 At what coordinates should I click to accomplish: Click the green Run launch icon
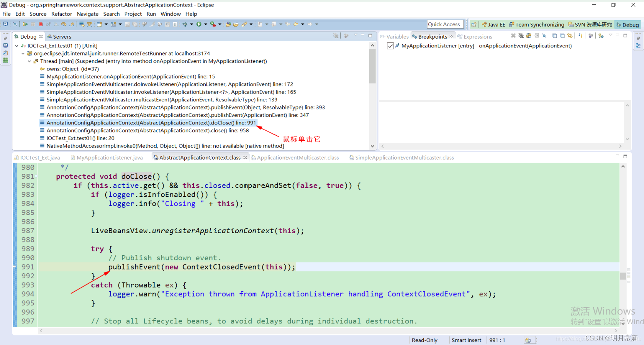click(x=199, y=24)
